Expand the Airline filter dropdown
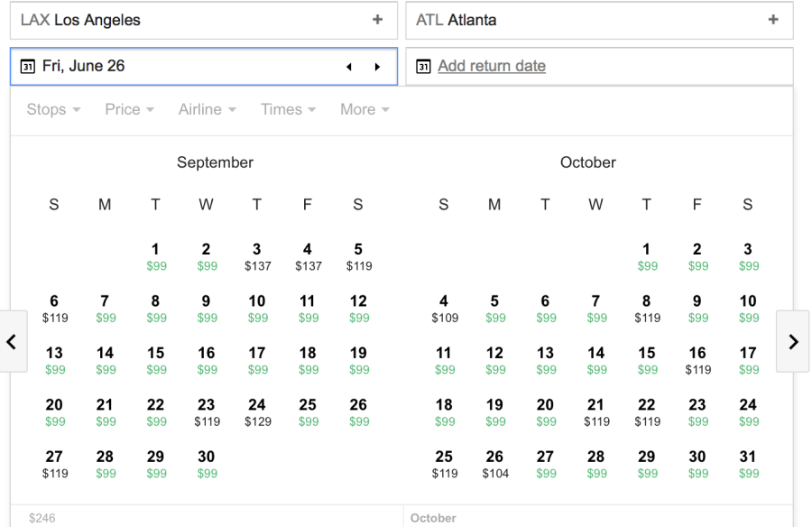The image size is (812, 527). (207, 109)
